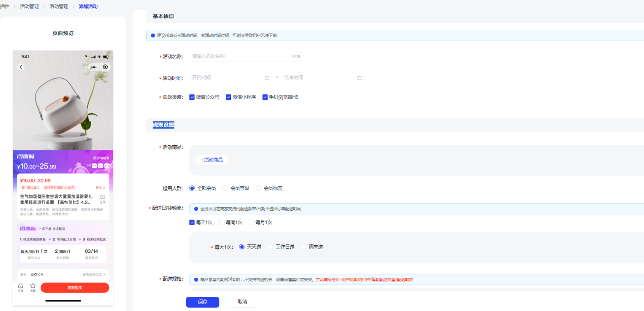The image size is (644, 311).
Task: Click the 保存 button
Action: coord(202,302)
